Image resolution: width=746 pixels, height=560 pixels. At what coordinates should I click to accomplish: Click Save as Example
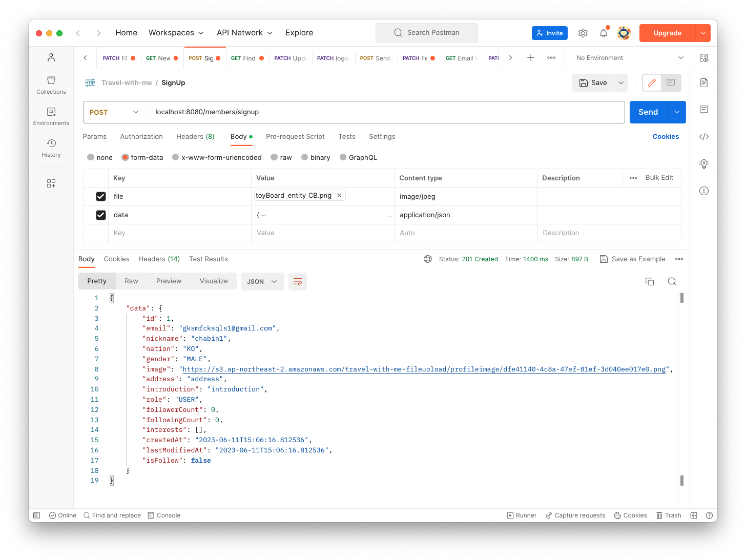click(633, 259)
